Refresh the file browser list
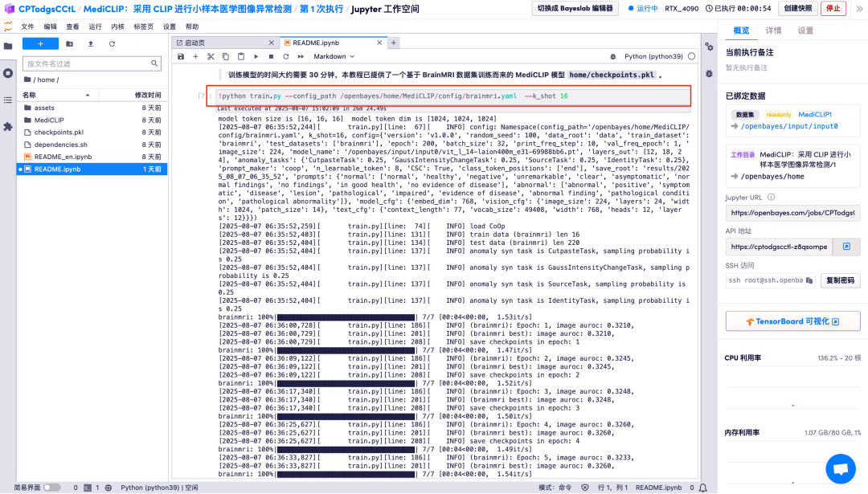Viewport: 868px width, 494px height. (x=112, y=43)
